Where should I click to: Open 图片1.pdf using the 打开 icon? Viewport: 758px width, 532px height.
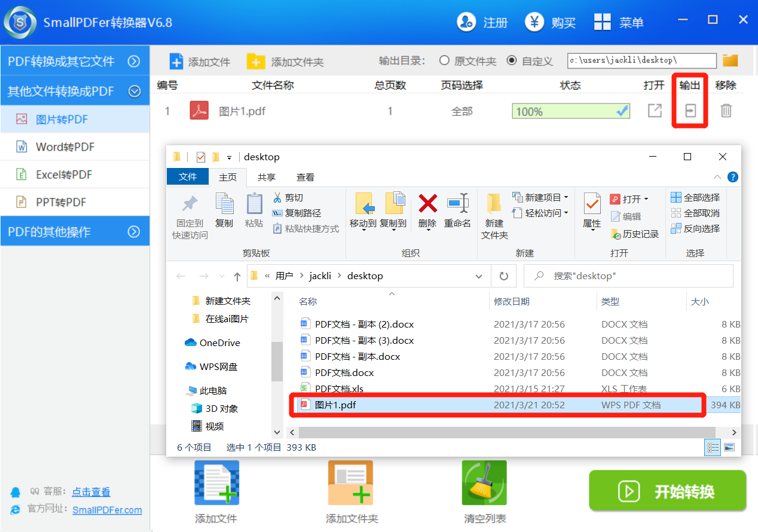(x=655, y=111)
